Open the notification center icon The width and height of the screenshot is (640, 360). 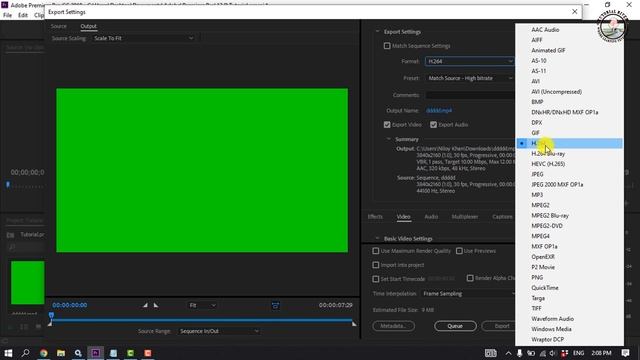(x=625, y=353)
